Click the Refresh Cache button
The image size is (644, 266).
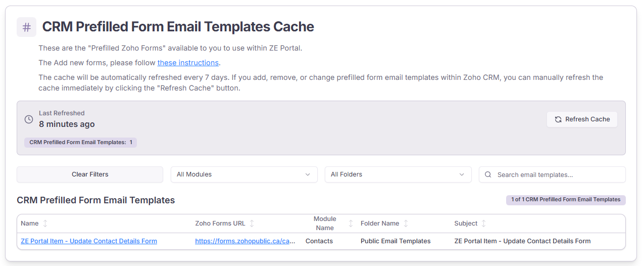[582, 119]
